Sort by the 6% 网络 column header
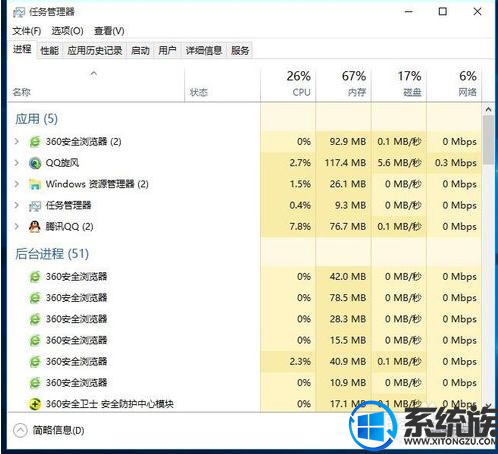 [454, 84]
